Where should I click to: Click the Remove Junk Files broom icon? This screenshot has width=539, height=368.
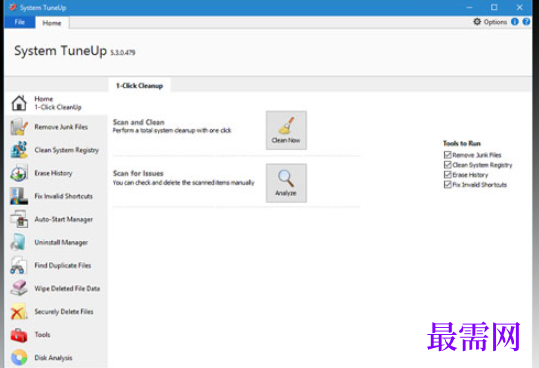(19, 127)
